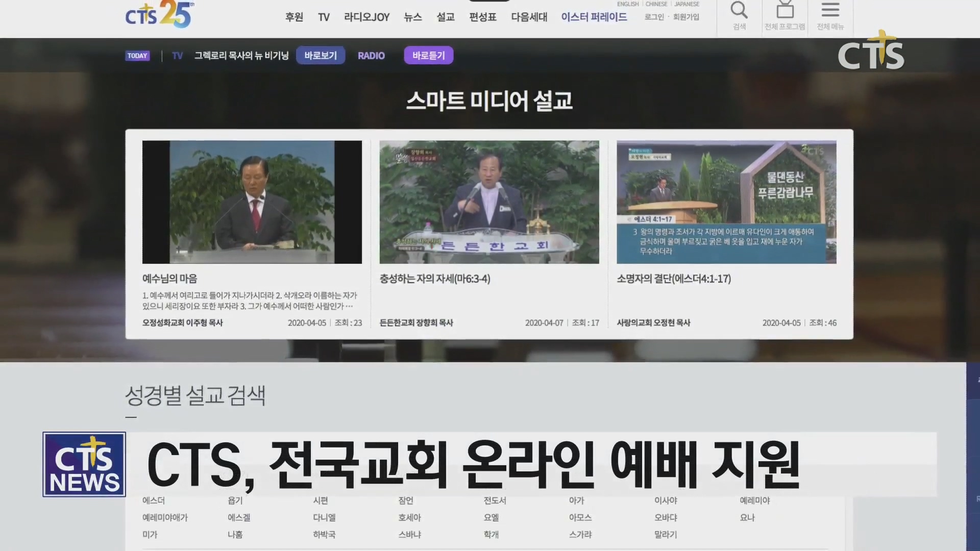Click the 소명자의 결단(에스더4:1-17) title
This screenshot has height=551, width=980.
674,279
